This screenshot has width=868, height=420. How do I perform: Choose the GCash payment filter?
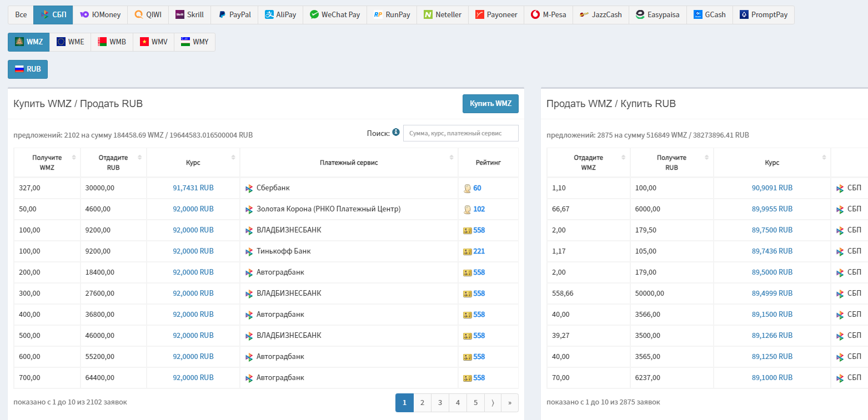pyautogui.click(x=710, y=15)
